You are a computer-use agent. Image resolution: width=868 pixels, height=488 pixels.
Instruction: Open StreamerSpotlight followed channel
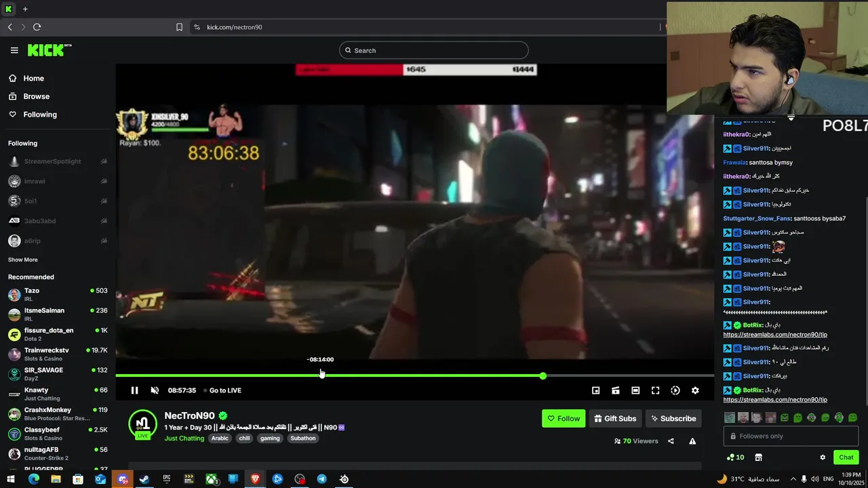58,161
